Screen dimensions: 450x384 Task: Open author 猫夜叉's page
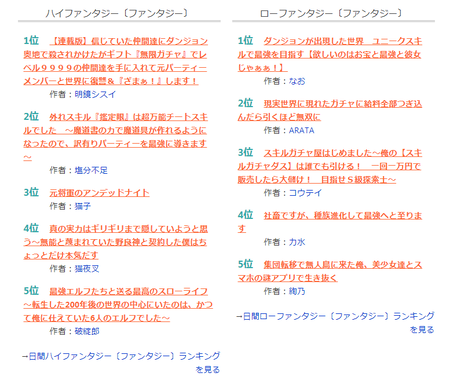[87, 269]
